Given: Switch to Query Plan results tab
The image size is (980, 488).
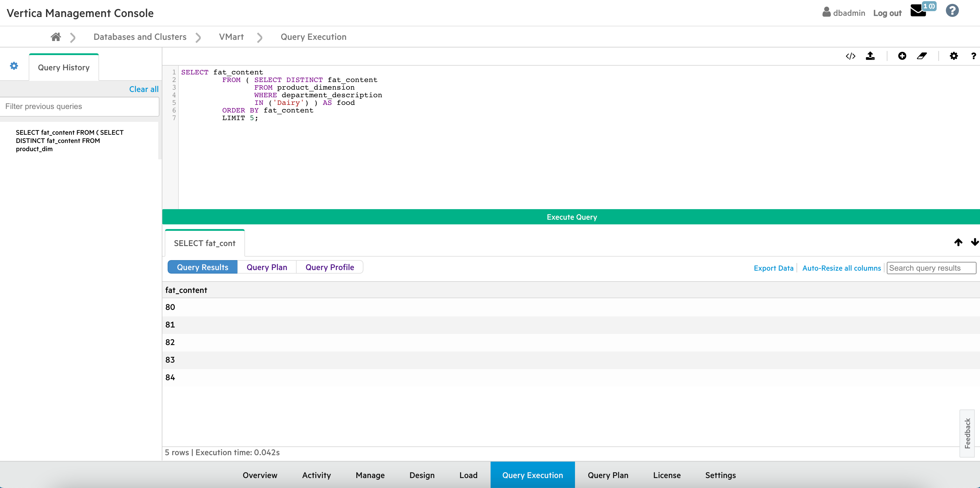Looking at the screenshot, I should pos(267,267).
